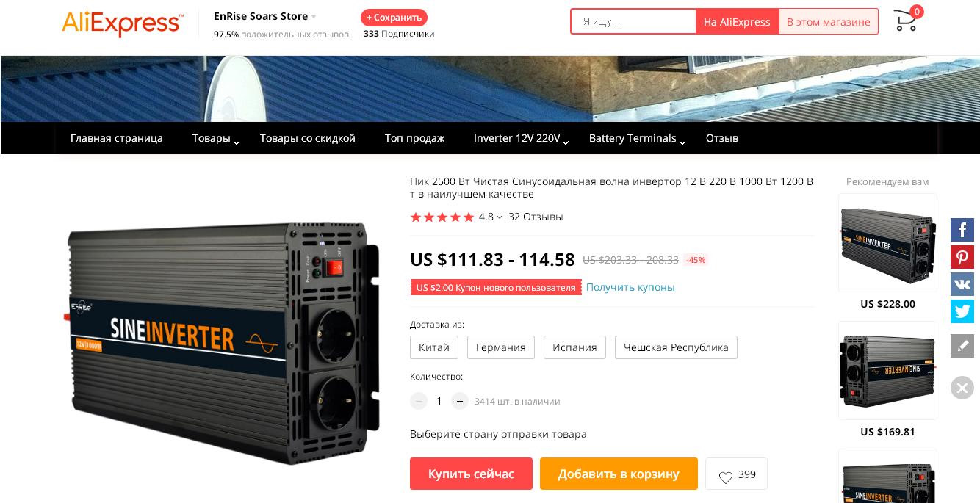Add to wishlist via heart icon
This screenshot has width=980, height=503.
[x=726, y=477]
